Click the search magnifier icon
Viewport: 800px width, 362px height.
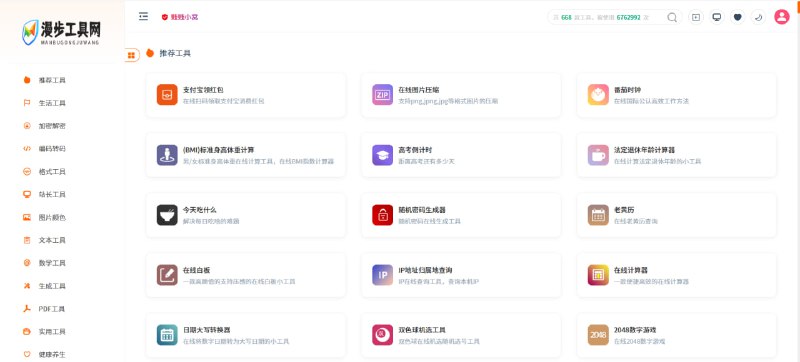click(x=672, y=17)
